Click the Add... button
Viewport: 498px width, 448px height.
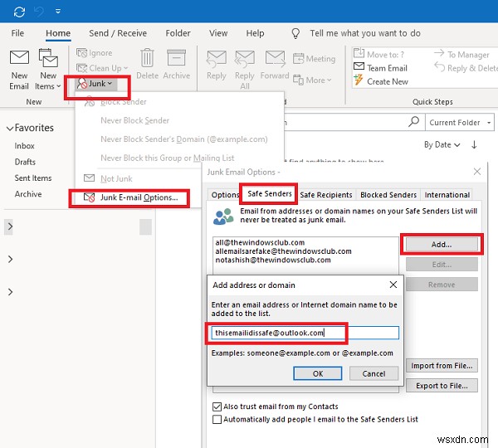click(442, 245)
